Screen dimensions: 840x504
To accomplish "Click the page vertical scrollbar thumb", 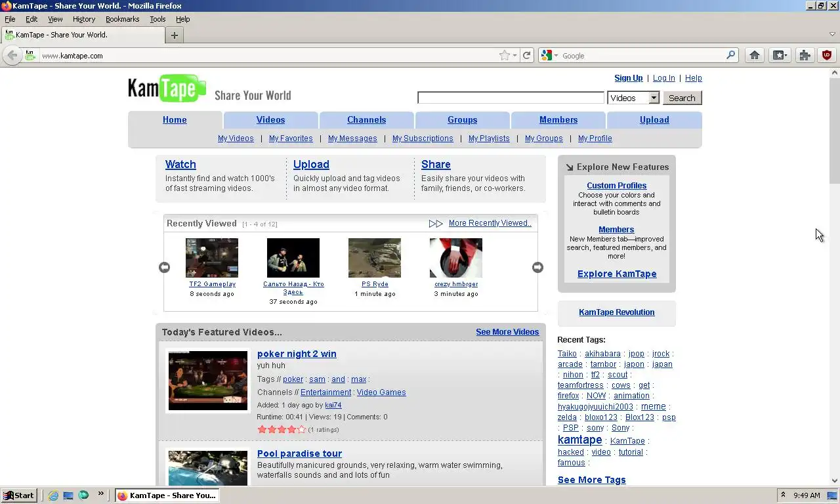I will [834, 131].
